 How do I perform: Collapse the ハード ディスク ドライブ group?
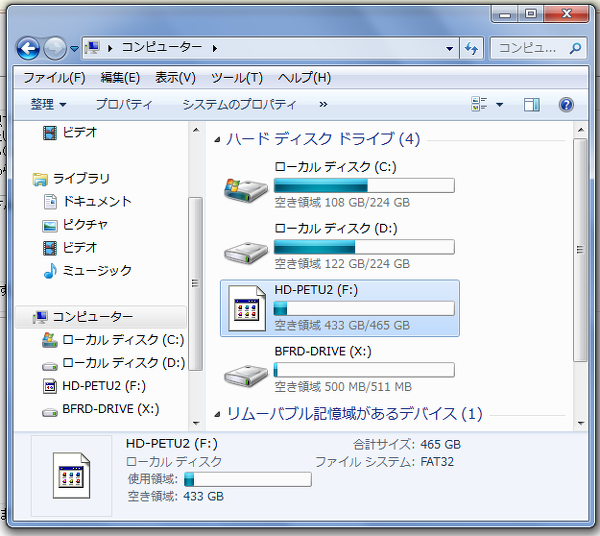pos(219,139)
